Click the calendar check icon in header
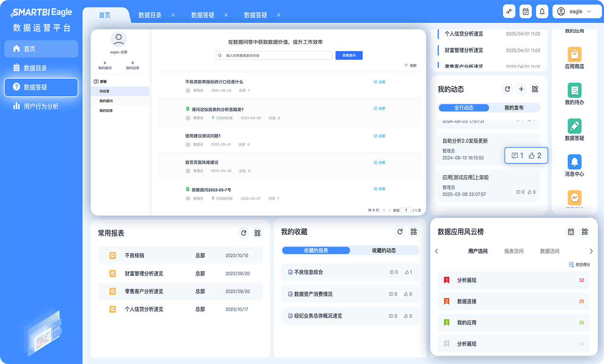 [x=525, y=12]
